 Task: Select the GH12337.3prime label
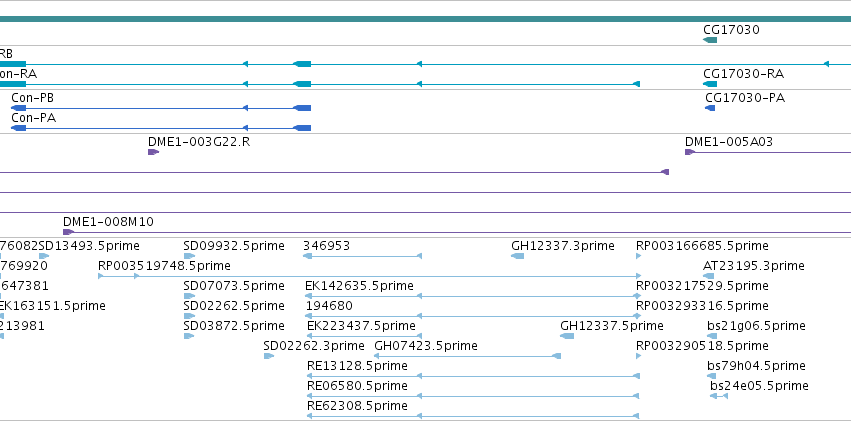coord(563,246)
